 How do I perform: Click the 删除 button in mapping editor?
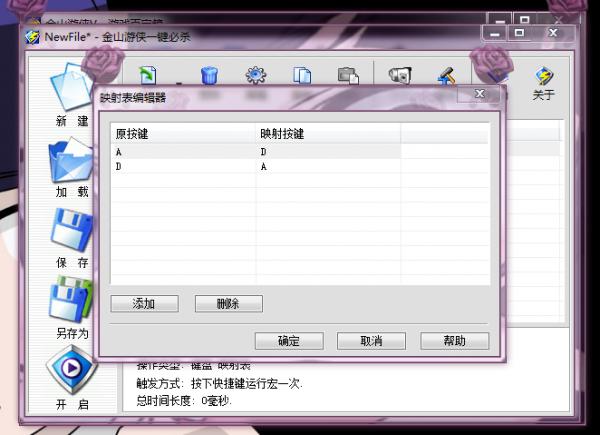point(229,304)
